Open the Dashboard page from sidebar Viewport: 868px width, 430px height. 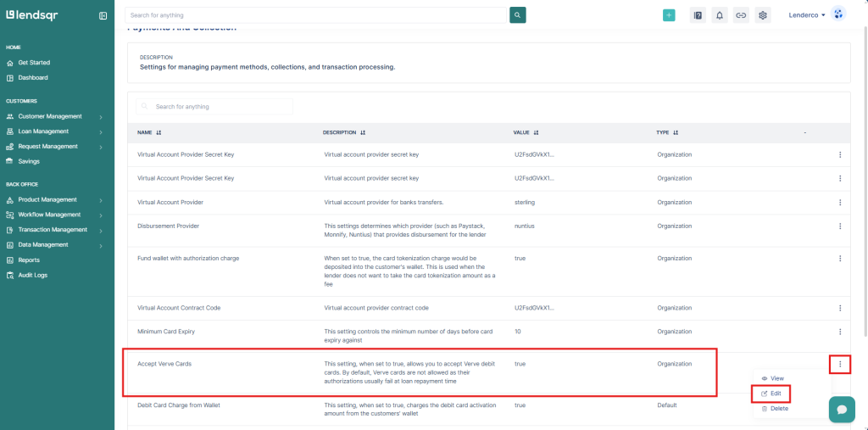click(32, 77)
